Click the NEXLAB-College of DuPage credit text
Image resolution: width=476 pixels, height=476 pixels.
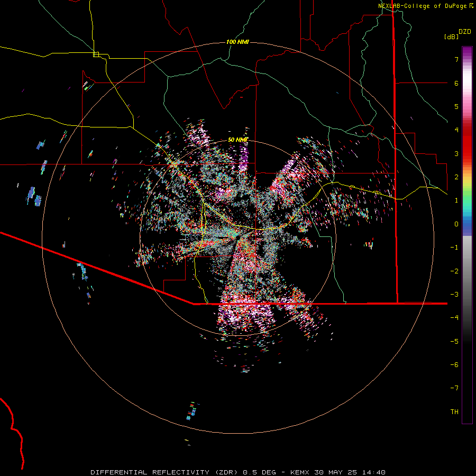[424, 6]
